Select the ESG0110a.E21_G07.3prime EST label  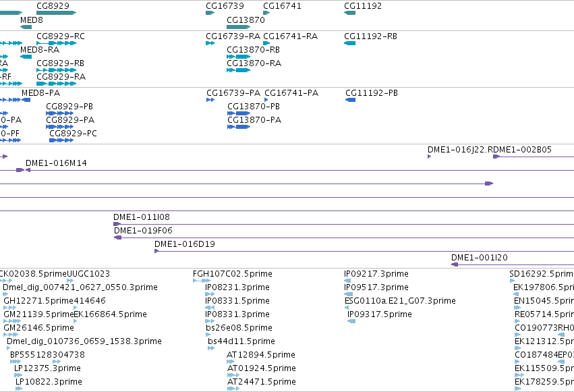pos(400,301)
